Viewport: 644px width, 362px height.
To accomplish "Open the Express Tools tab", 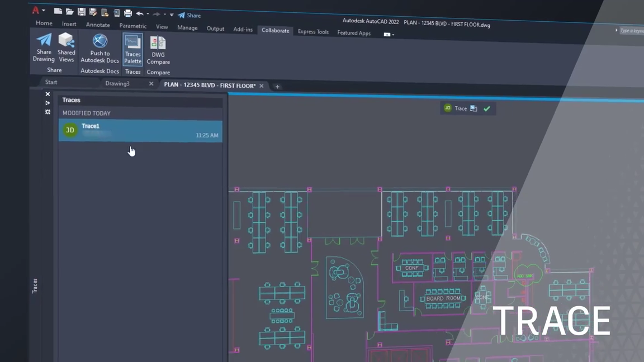I will point(313,32).
